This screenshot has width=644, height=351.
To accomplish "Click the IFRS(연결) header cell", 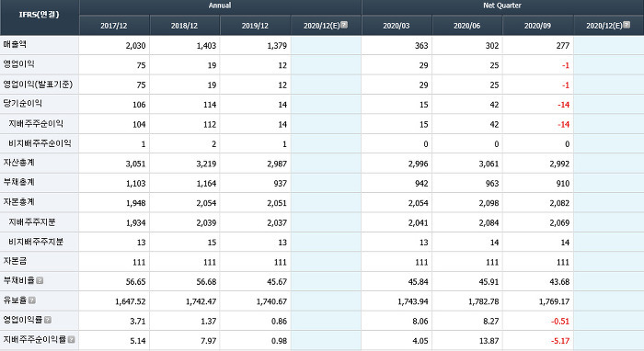I will pyautogui.click(x=40, y=17).
